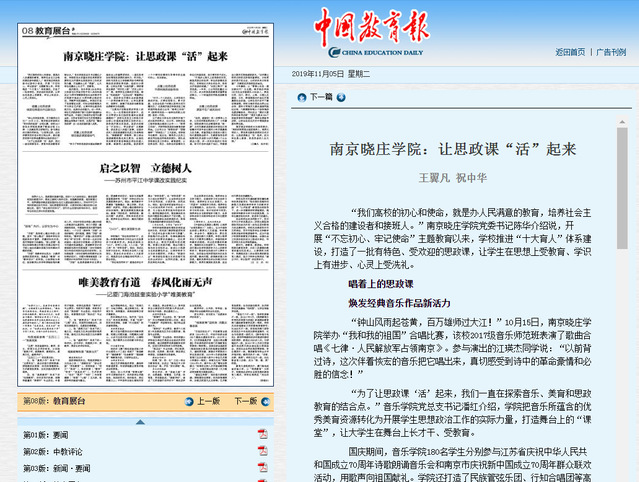Viewport: 639px width, 482px height.
Task: Go to 上一版 previous page
Action: (208, 401)
